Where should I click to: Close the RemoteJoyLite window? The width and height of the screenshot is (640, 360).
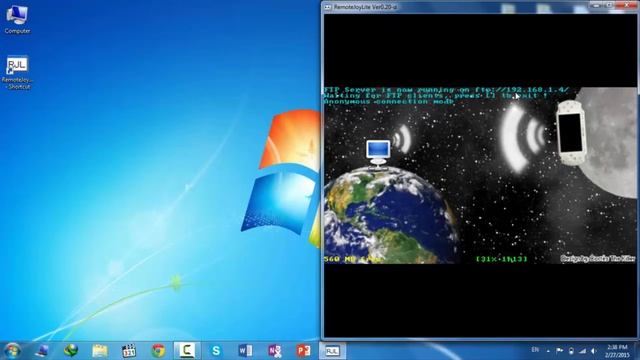click(627, 5)
